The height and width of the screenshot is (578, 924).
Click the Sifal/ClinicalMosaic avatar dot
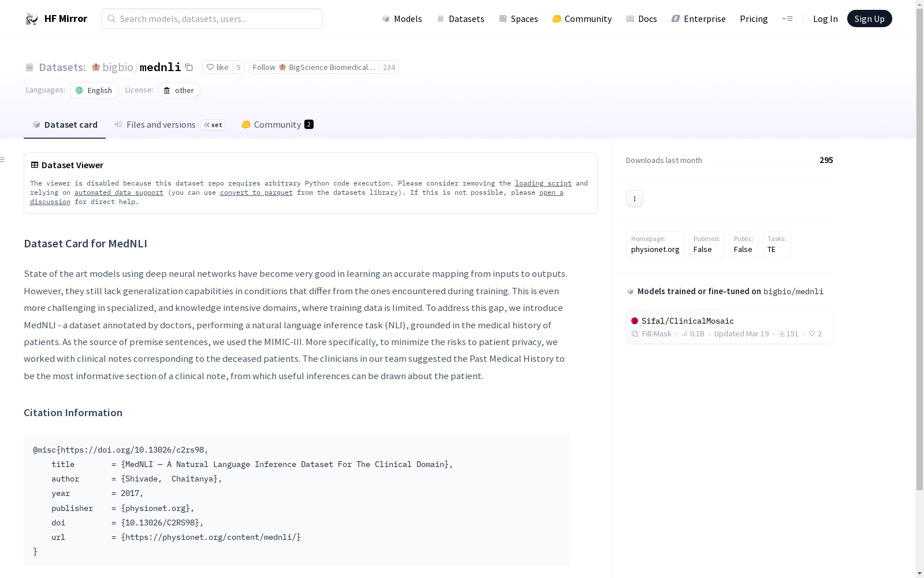click(x=635, y=321)
